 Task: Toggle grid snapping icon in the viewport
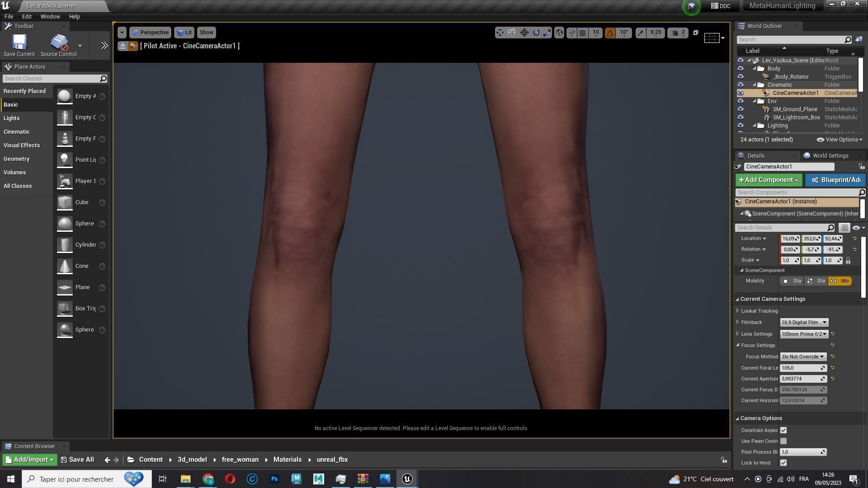click(x=583, y=33)
